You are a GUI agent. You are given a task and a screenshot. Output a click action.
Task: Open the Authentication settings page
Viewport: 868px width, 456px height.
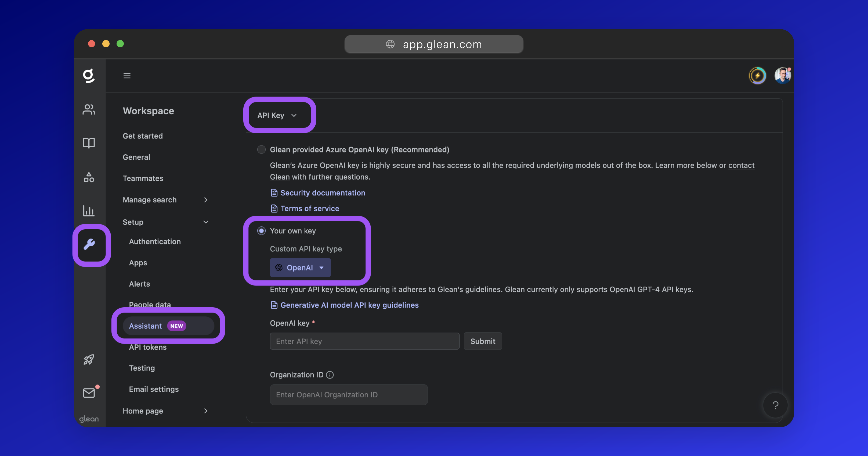tap(155, 241)
